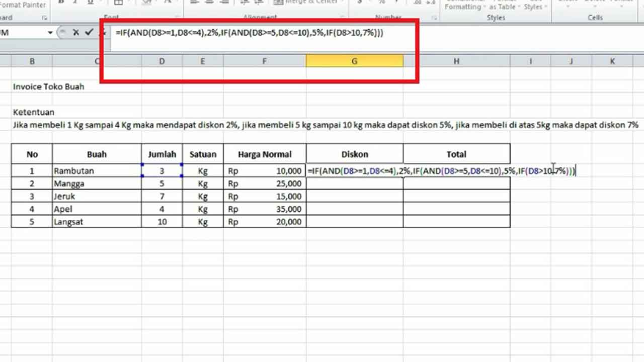Select the empty Diskon cell for Apel
The height and width of the screenshot is (362, 644).
(x=354, y=209)
